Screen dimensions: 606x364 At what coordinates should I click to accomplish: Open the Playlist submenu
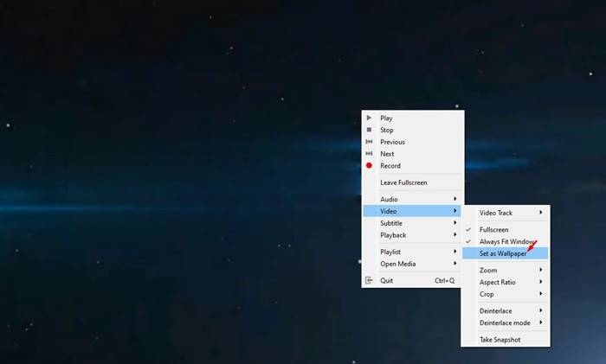[x=413, y=252]
